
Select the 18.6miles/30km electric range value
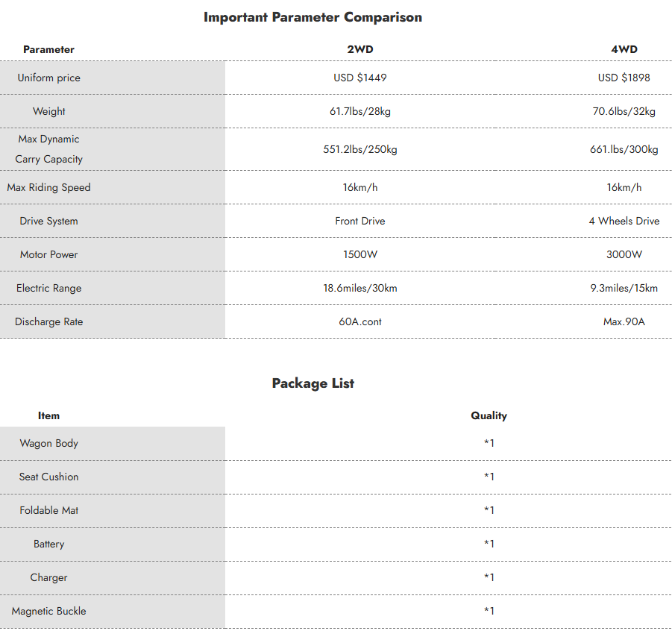[x=360, y=288]
